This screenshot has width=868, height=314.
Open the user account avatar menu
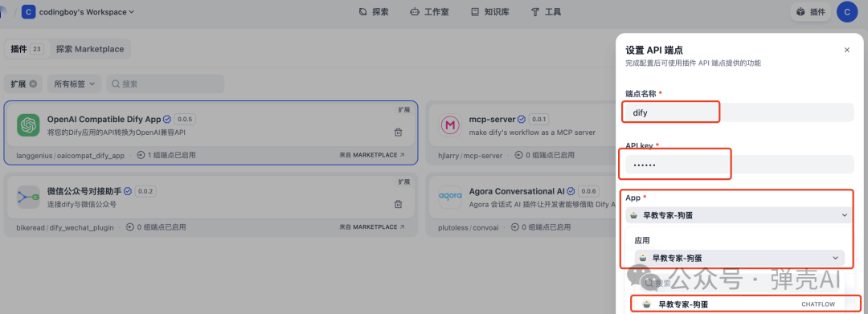click(x=847, y=11)
